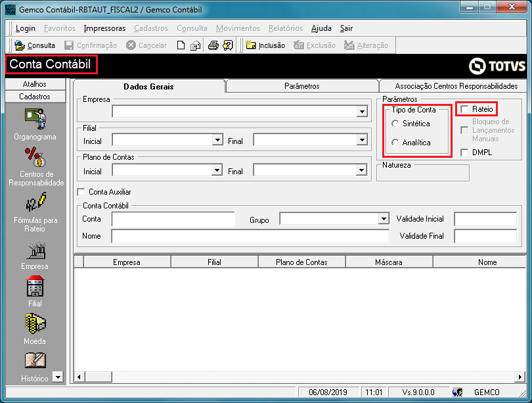This screenshot has width=532, height=403.
Task: Open the Empresa factory icon in sidebar
Action: click(x=35, y=250)
